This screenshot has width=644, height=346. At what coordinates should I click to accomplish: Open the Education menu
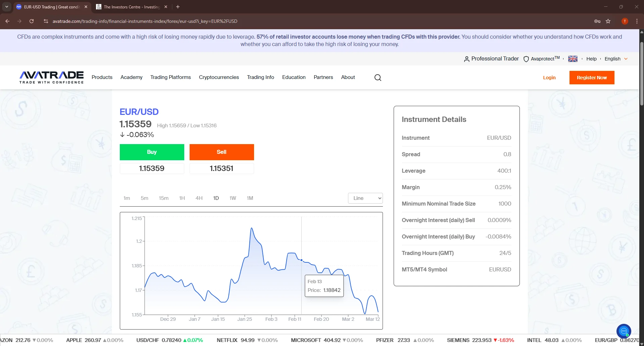point(294,77)
